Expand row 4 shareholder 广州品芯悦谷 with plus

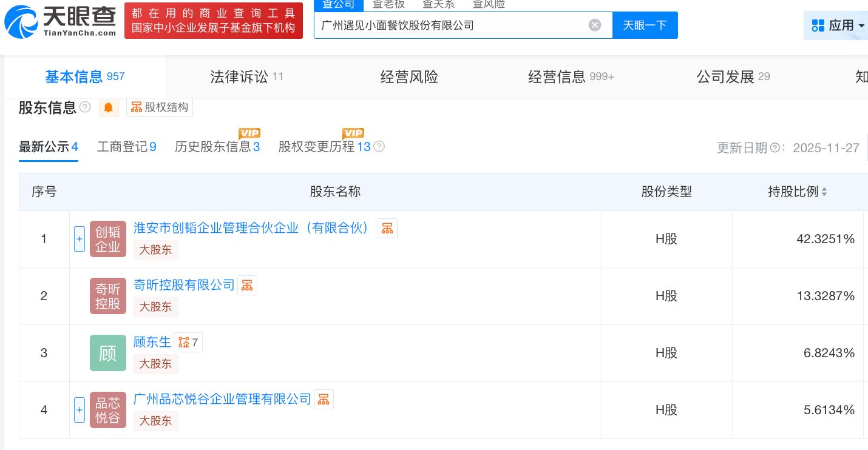(80, 410)
